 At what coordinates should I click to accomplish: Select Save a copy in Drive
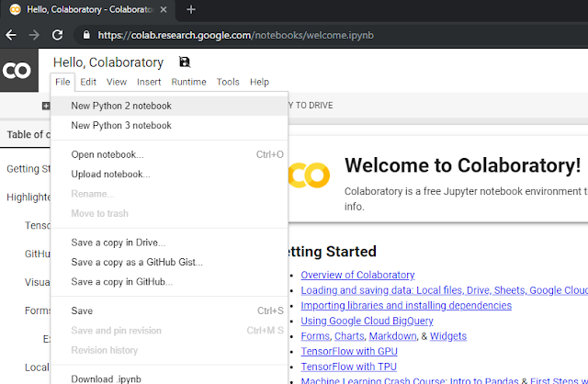(x=119, y=243)
